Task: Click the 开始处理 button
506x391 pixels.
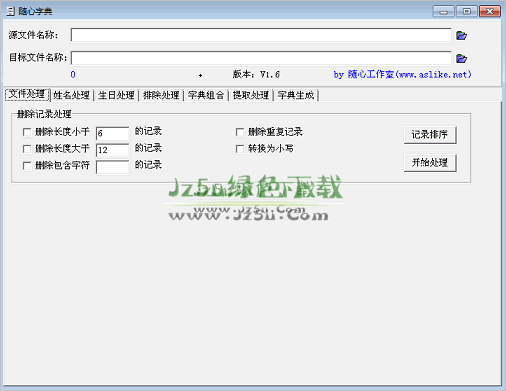Action: pos(430,163)
